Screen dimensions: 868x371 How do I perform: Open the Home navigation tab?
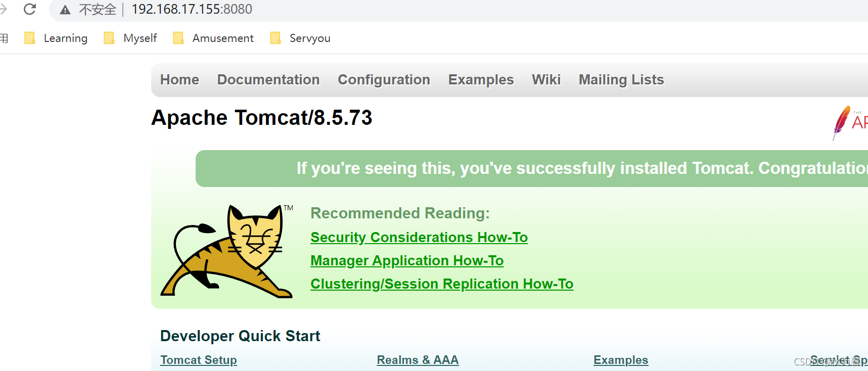coord(179,80)
